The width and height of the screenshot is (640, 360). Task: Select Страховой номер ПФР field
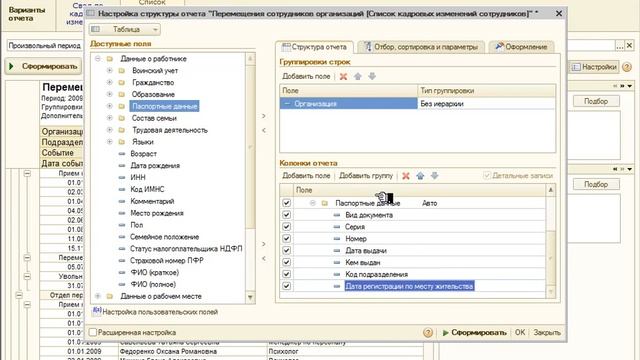(x=167, y=260)
